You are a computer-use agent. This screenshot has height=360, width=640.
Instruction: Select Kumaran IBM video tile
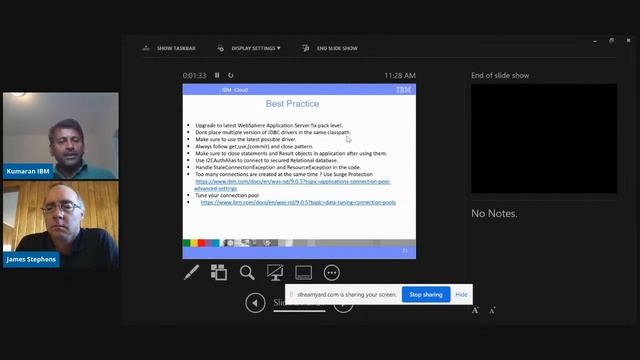coord(61,136)
